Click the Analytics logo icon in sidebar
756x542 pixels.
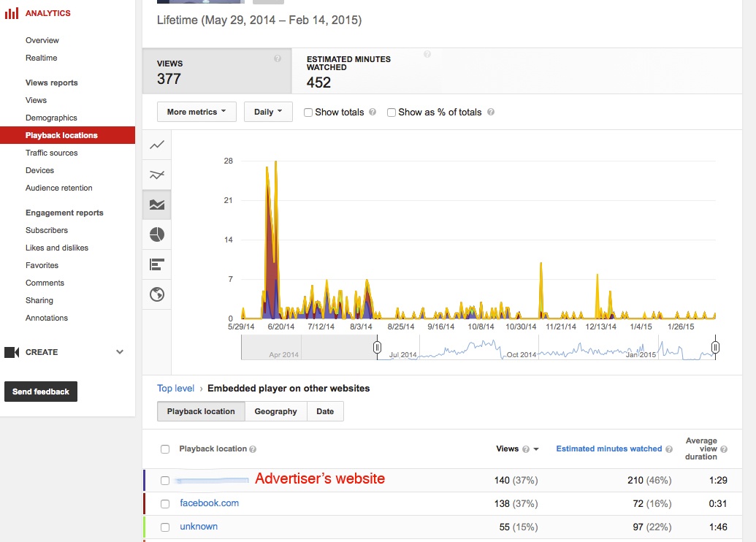[12, 12]
